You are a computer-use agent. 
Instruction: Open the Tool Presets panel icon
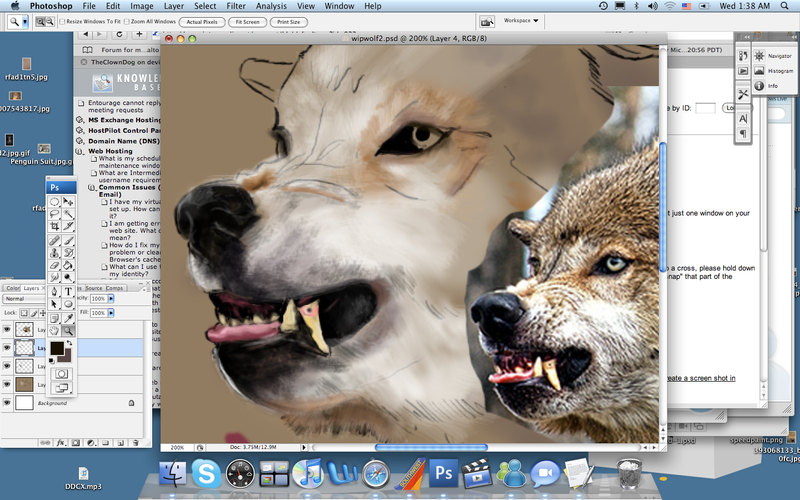click(x=743, y=94)
